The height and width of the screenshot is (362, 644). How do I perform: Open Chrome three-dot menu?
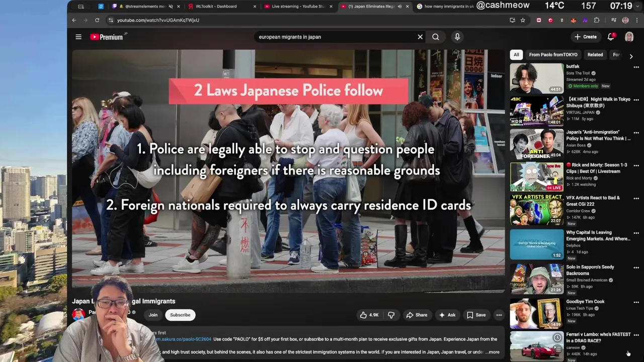tap(636, 20)
